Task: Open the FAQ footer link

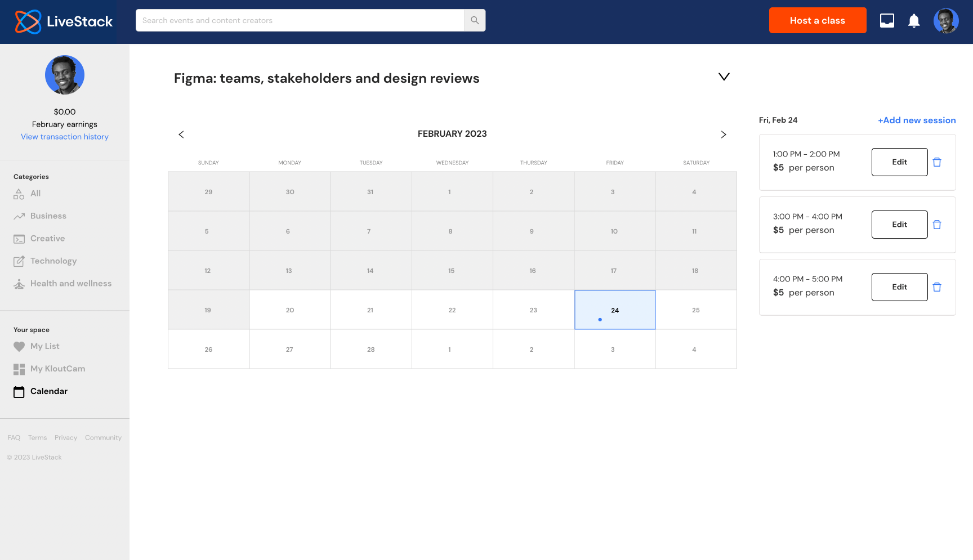Action: (14, 438)
